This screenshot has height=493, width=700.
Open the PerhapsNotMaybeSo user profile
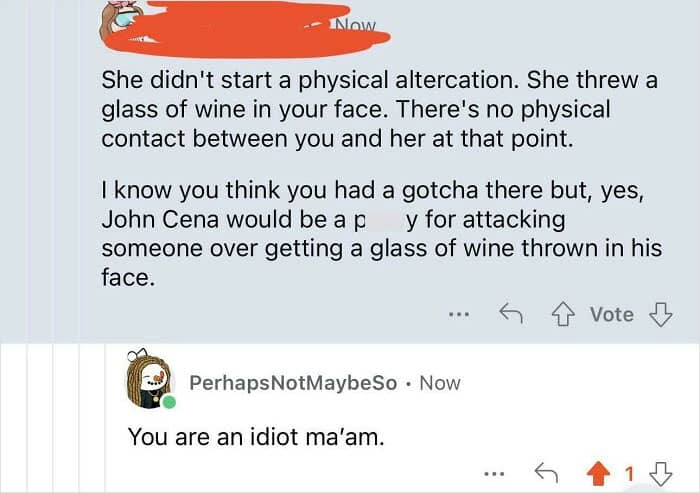tap(292, 383)
